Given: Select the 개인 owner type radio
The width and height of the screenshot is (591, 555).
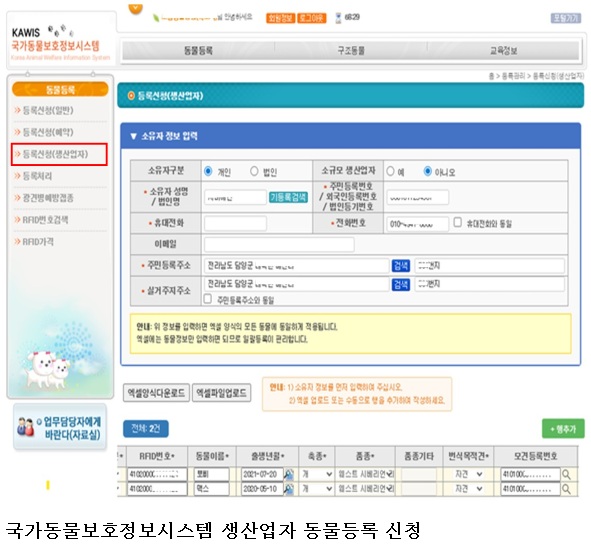Looking at the screenshot, I should (208, 171).
